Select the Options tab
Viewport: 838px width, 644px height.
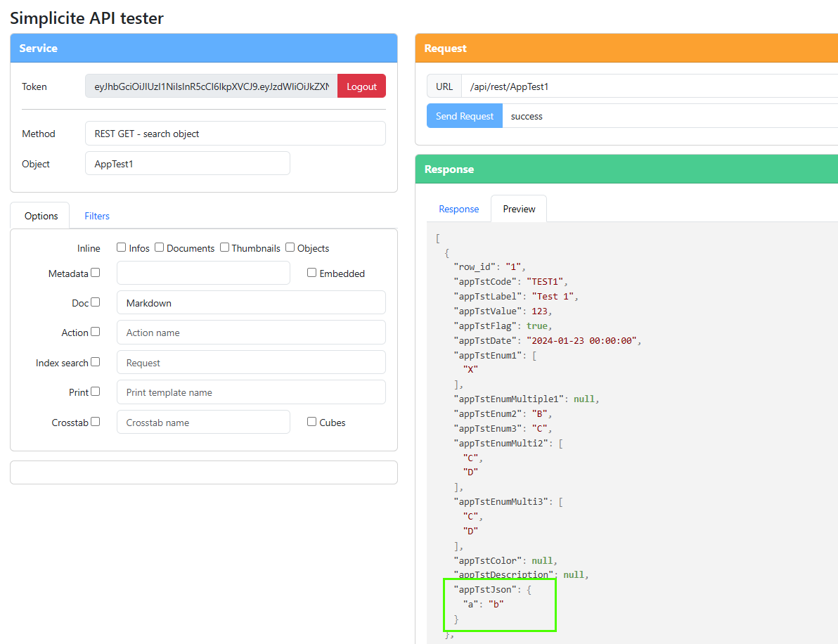pyautogui.click(x=41, y=216)
